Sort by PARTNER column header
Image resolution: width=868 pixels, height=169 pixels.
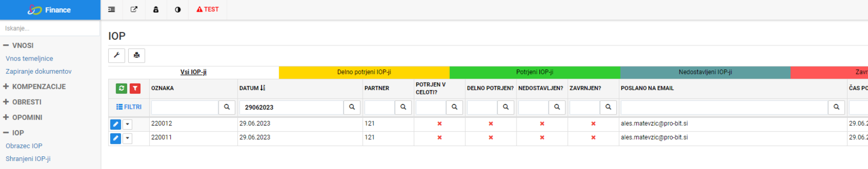(x=377, y=88)
